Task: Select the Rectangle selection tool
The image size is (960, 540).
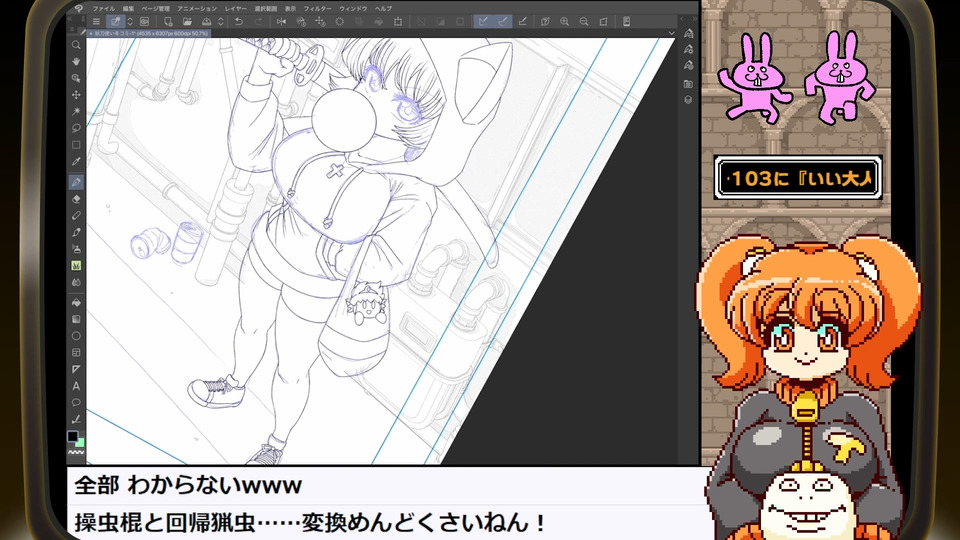Action: coord(76,145)
